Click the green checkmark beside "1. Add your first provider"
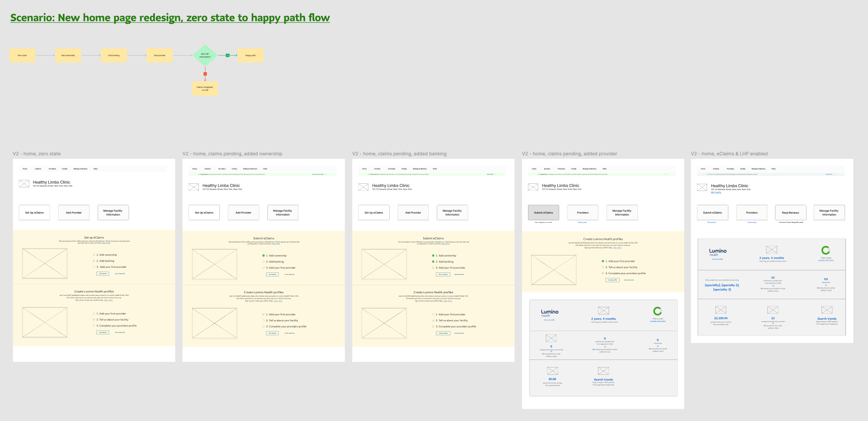 click(603, 261)
